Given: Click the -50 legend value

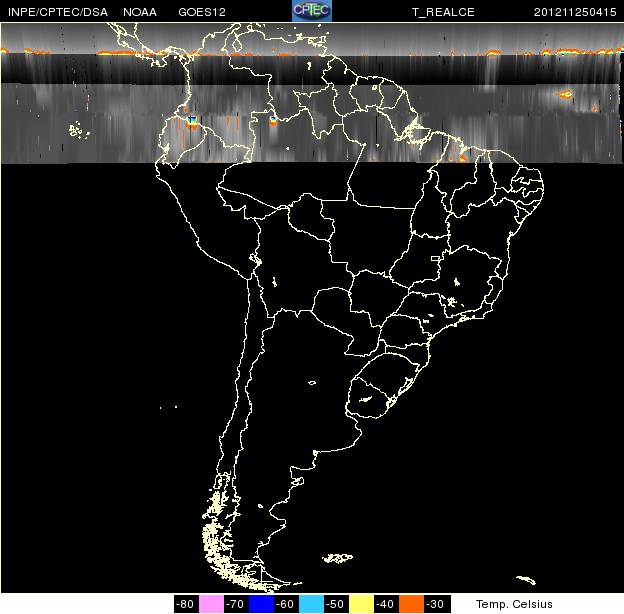Looking at the screenshot, I should [335, 604].
